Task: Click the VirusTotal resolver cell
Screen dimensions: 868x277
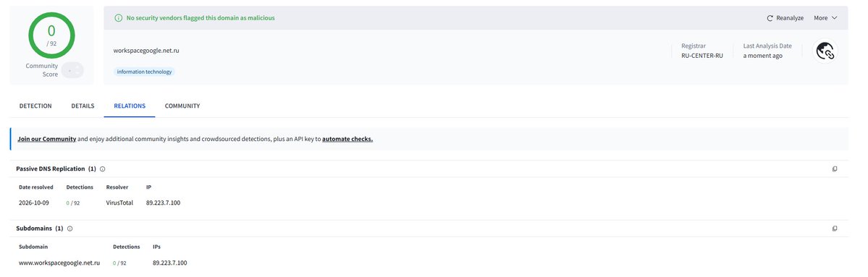Action: [119, 203]
